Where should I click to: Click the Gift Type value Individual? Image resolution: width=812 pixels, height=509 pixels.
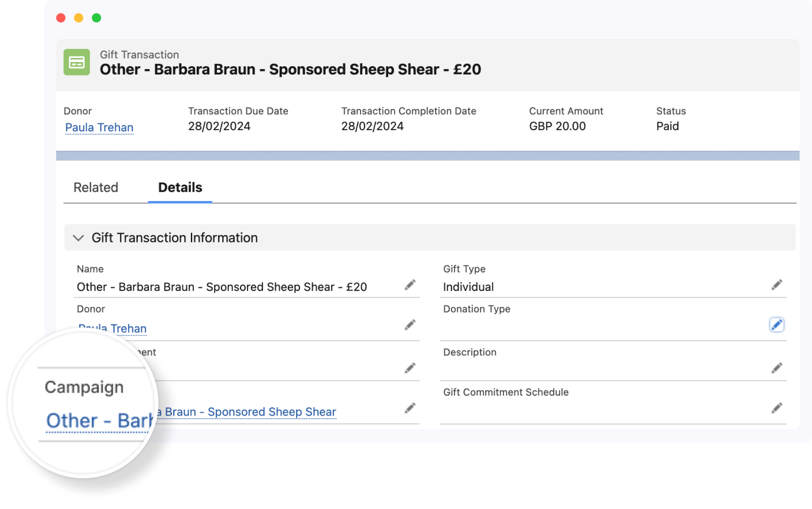click(468, 287)
